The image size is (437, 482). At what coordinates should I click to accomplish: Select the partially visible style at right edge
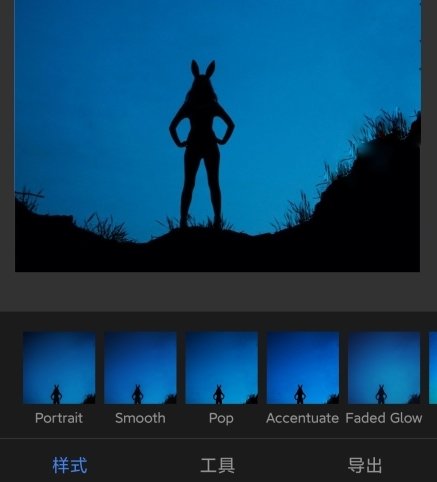(x=433, y=368)
